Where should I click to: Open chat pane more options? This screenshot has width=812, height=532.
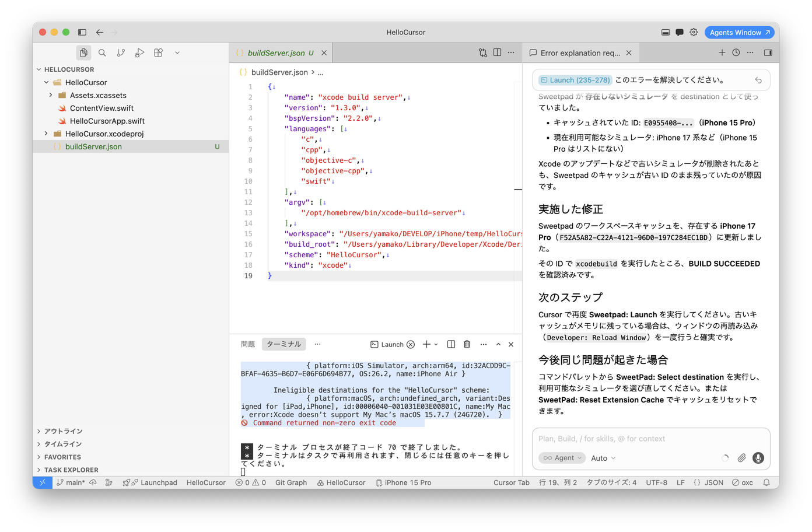[x=750, y=52]
